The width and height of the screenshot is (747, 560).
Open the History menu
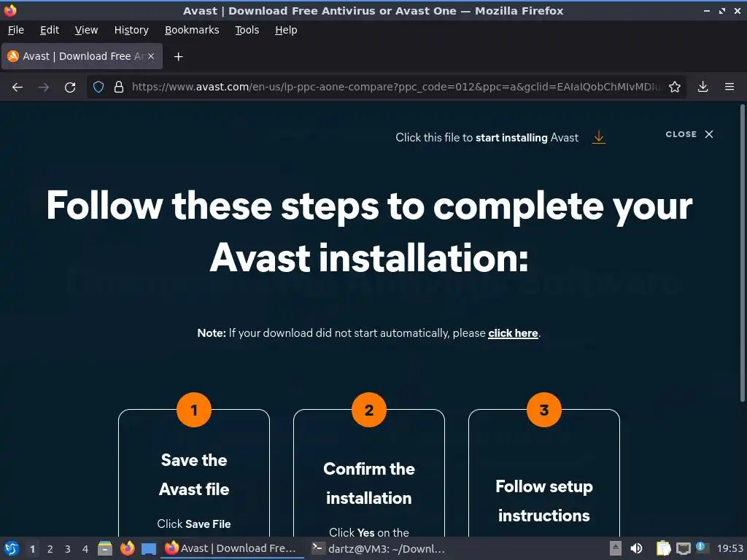pos(131,30)
